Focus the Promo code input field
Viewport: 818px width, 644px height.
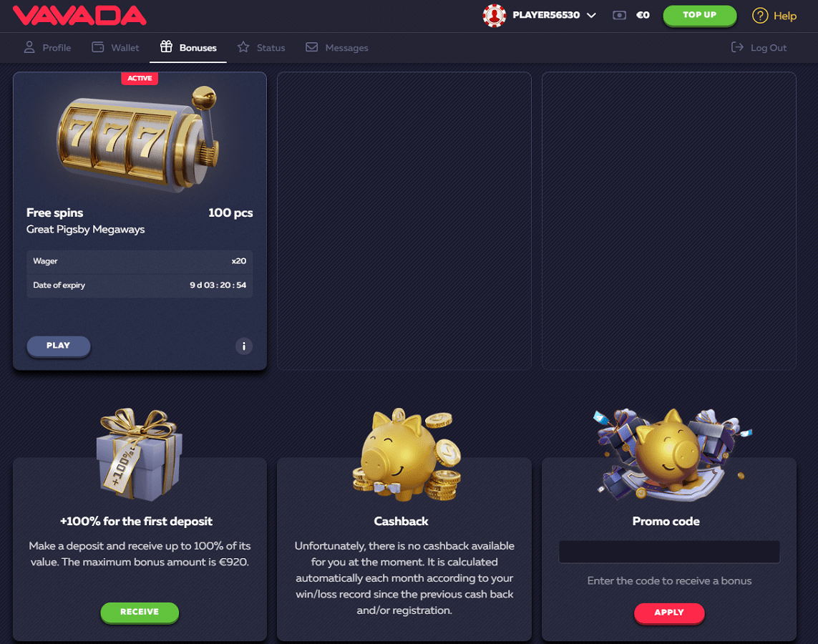(x=669, y=552)
